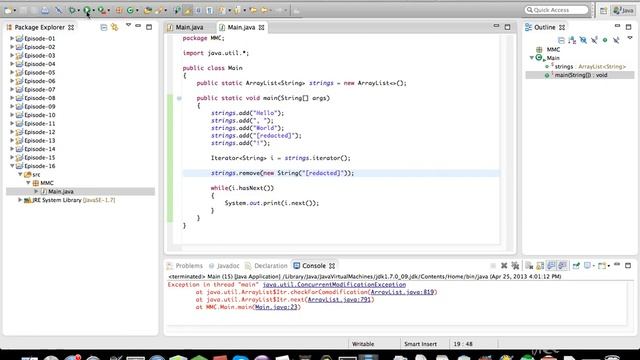Click the Quick Access search field
Screen dimensions: 640x360
click(557, 10)
